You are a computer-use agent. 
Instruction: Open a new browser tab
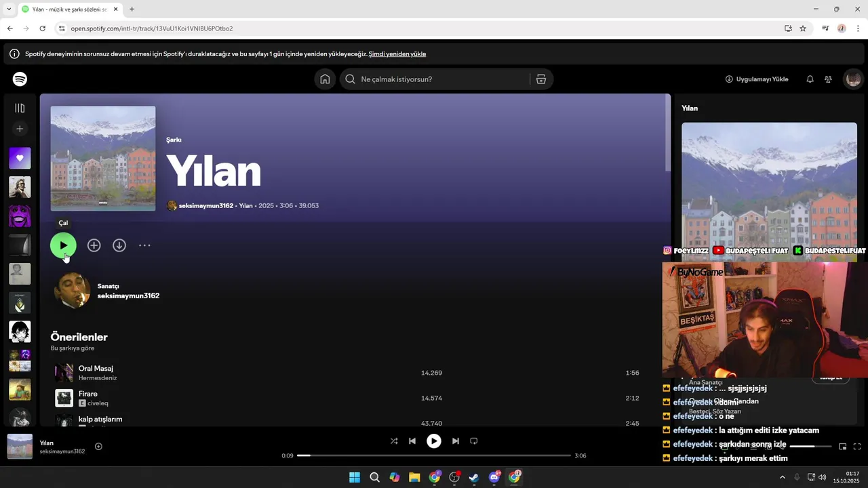(x=132, y=9)
